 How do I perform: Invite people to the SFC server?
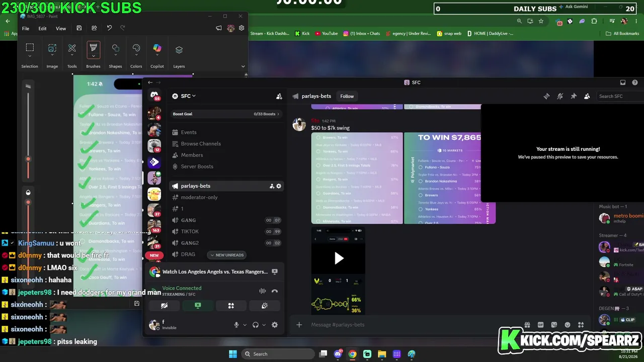click(279, 96)
